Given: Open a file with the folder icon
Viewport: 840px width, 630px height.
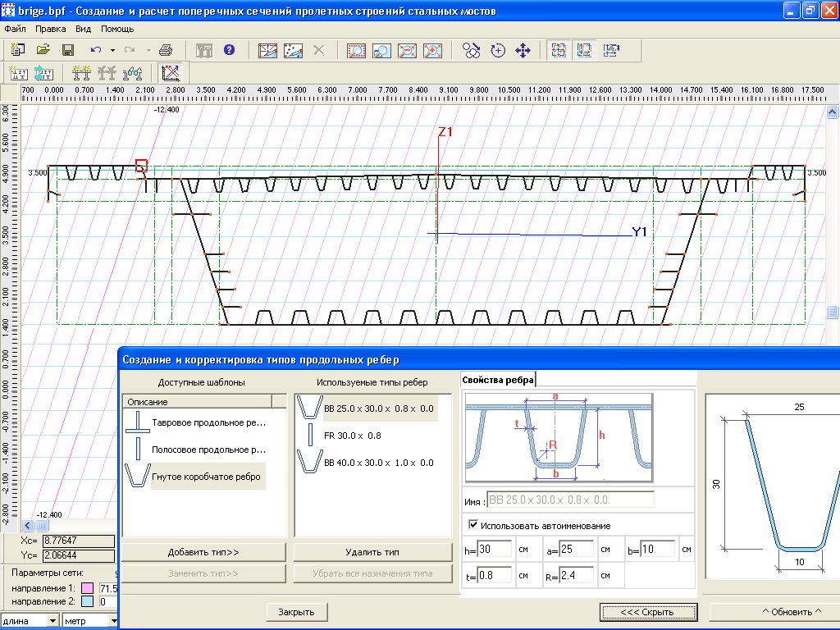Looking at the screenshot, I should [x=43, y=50].
